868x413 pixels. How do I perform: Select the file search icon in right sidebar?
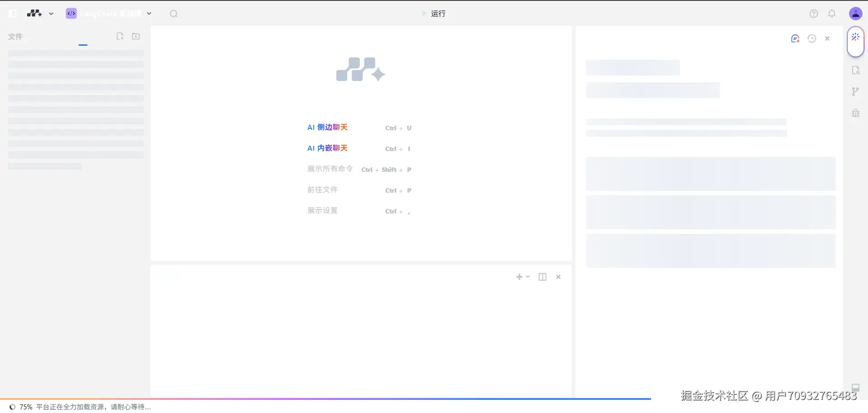pos(855,70)
